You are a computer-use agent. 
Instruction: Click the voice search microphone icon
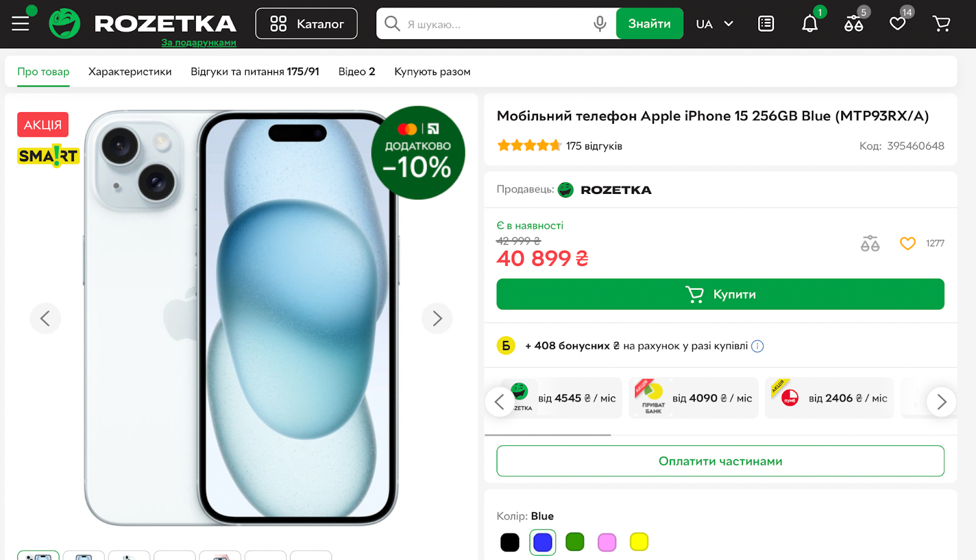coord(600,24)
